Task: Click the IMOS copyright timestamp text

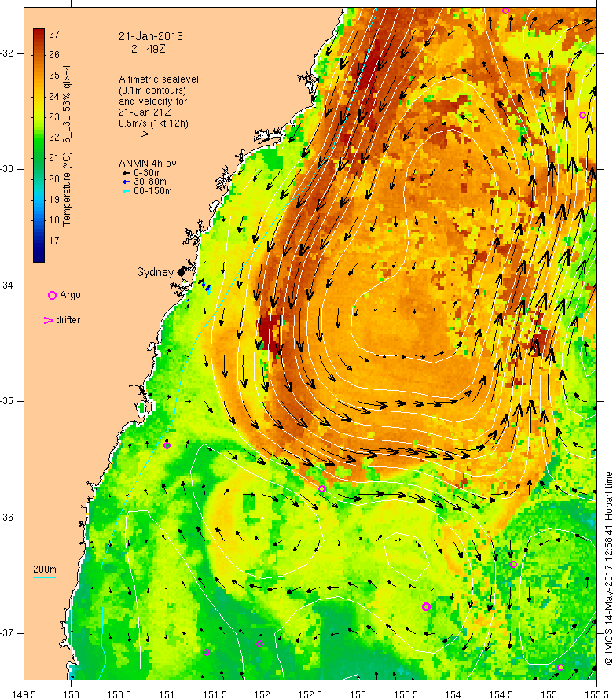Action: tap(608, 569)
